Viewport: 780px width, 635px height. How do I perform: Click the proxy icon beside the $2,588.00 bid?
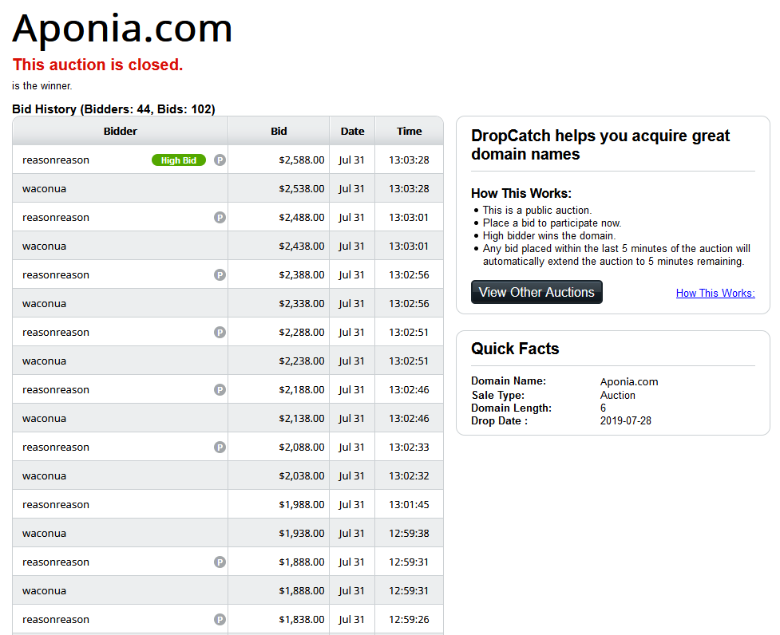[x=220, y=160]
